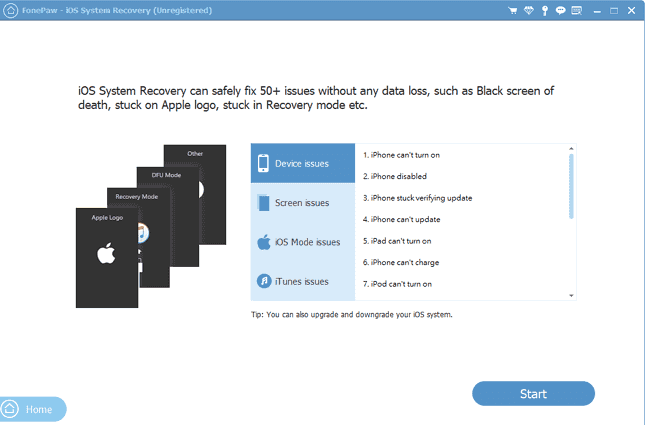This screenshot has height=425, width=645.
Task: Switch to Screen issues tab
Action: click(303, 203)
